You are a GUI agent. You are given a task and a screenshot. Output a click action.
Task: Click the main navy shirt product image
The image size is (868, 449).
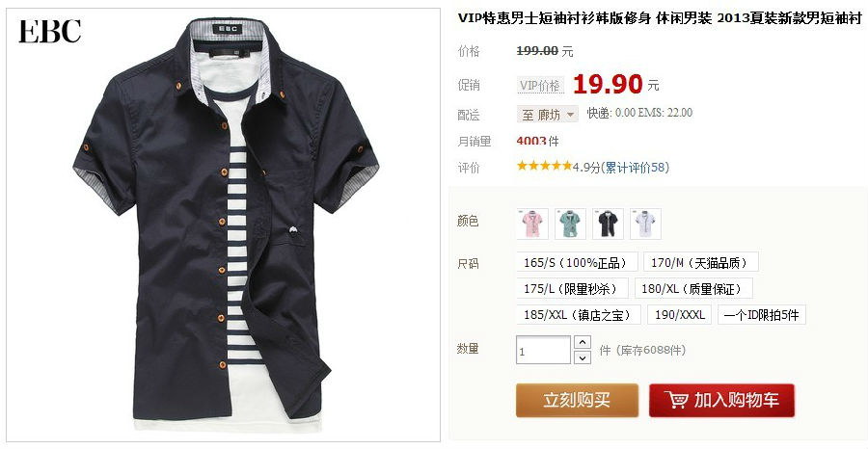point(224,224)
